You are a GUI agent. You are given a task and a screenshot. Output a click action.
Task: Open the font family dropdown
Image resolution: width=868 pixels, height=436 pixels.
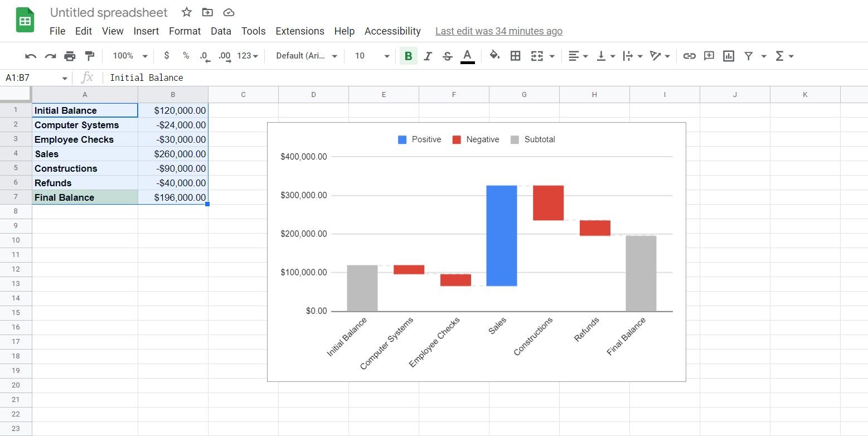[307, 56]
